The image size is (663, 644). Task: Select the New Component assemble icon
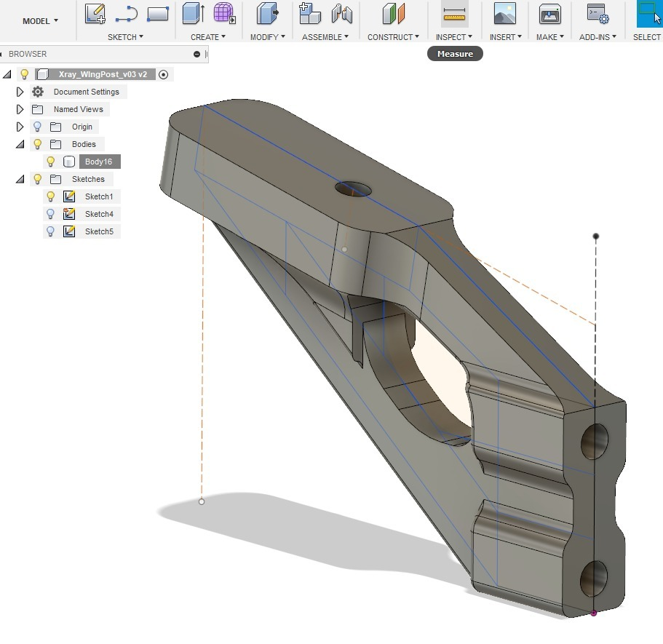tap(309, 12)
